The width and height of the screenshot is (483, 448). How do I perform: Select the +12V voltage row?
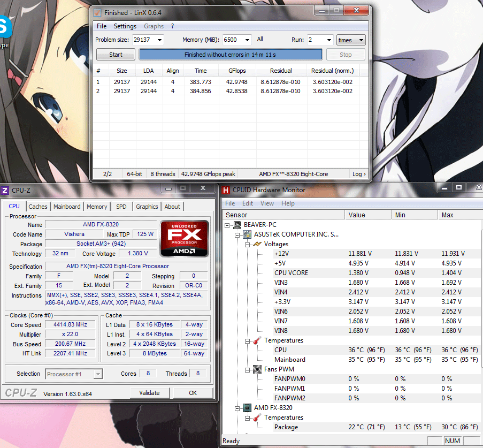377,254
